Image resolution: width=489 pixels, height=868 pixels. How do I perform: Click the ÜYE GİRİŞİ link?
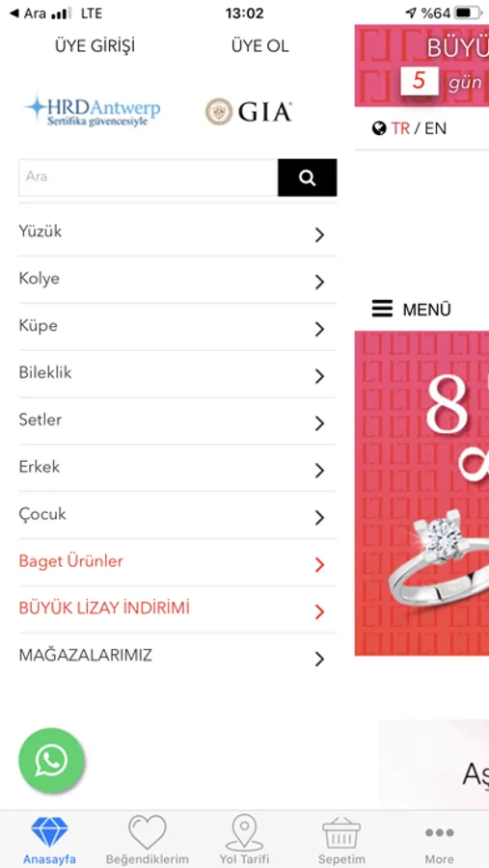tap(95, 46)
